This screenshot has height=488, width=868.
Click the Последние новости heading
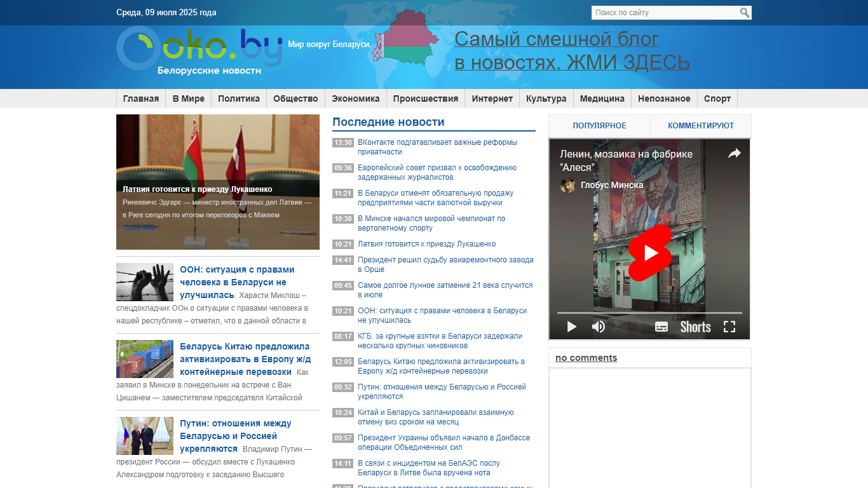388,122
